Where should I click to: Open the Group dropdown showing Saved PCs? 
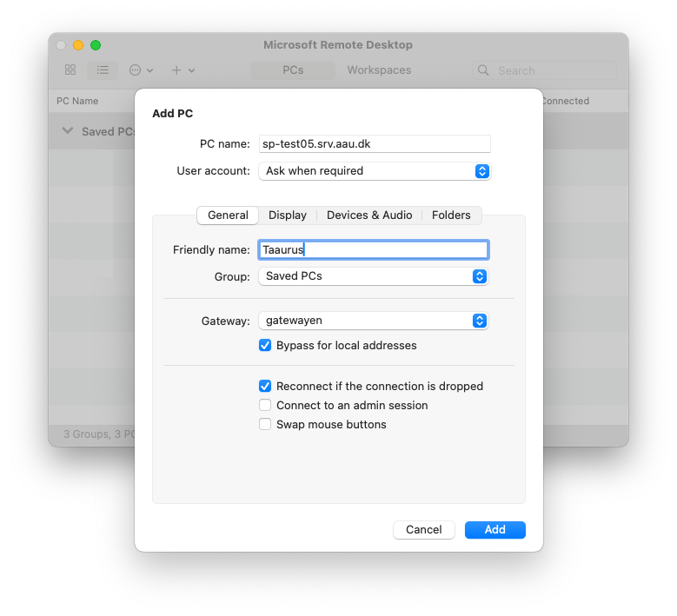pos(374,276)
